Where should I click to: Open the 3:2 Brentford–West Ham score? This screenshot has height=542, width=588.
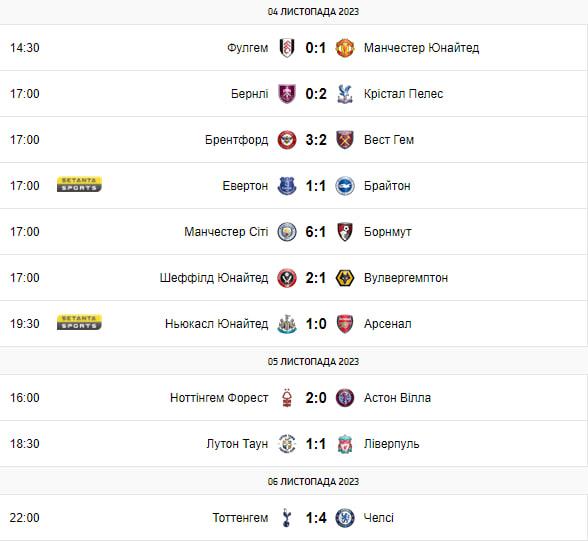[316, 140]
